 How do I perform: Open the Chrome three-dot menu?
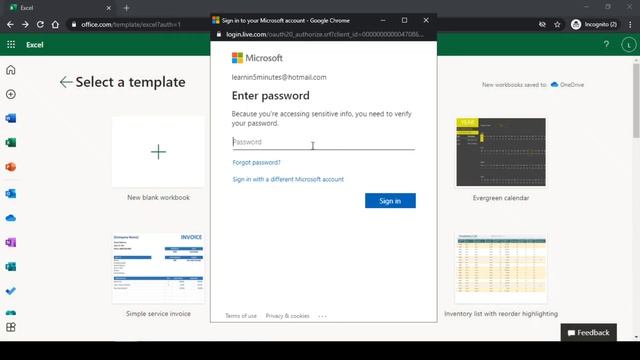pos(631,24)
